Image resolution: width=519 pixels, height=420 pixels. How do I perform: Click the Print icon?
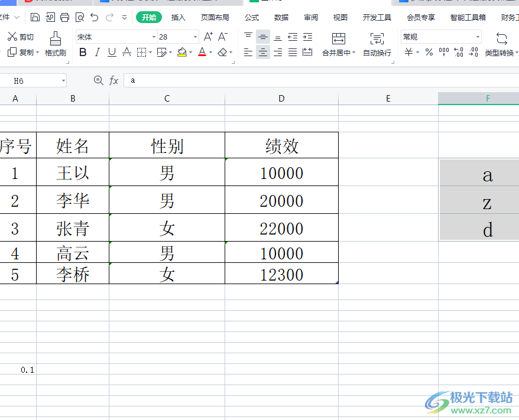(65, 17)
